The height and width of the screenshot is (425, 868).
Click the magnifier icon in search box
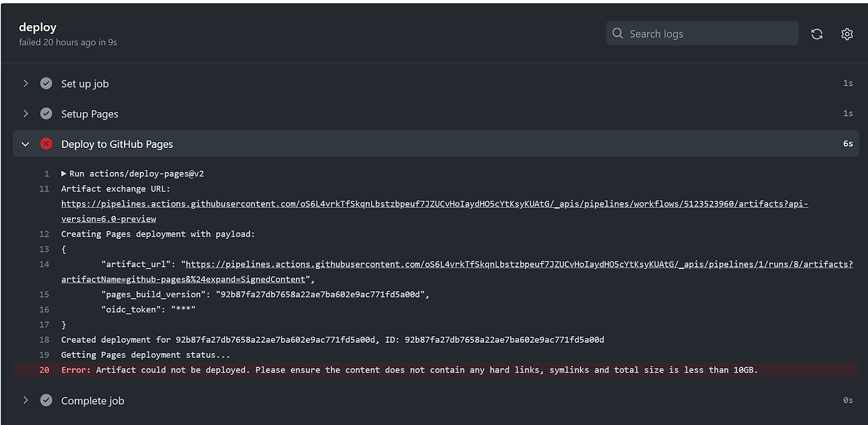click(x=617, y=33)
